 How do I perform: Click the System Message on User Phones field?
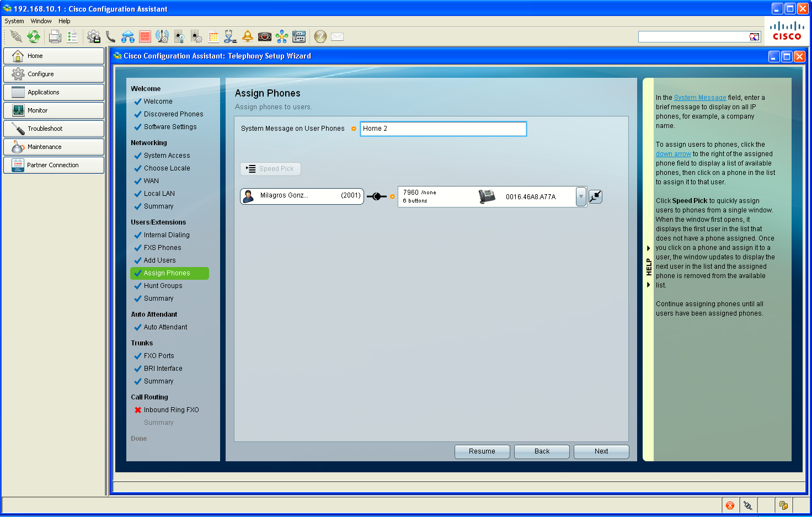444,129
